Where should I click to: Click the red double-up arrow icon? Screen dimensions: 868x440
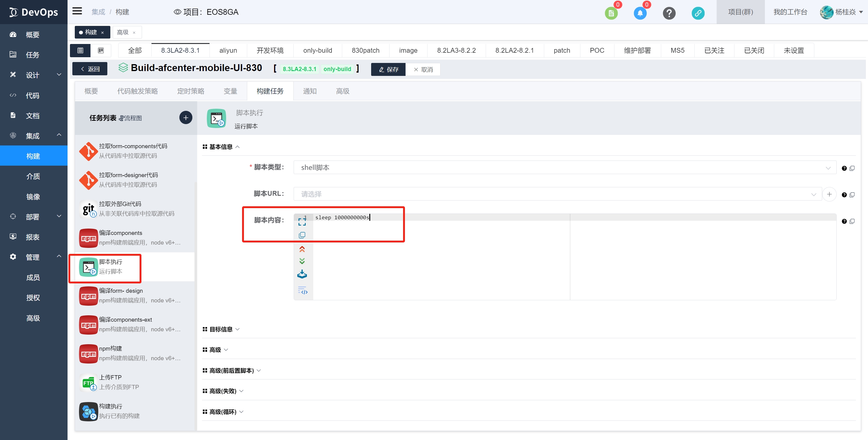click(x=302, y=249)
